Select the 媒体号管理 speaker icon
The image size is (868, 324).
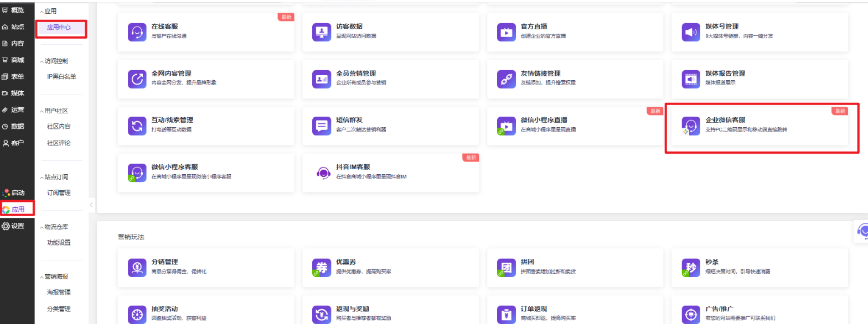pos(690,32)
